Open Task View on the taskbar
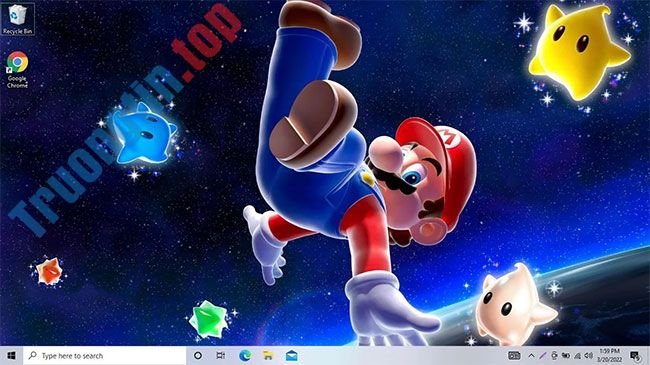This screenshot has width=650, height=365. 221,355
